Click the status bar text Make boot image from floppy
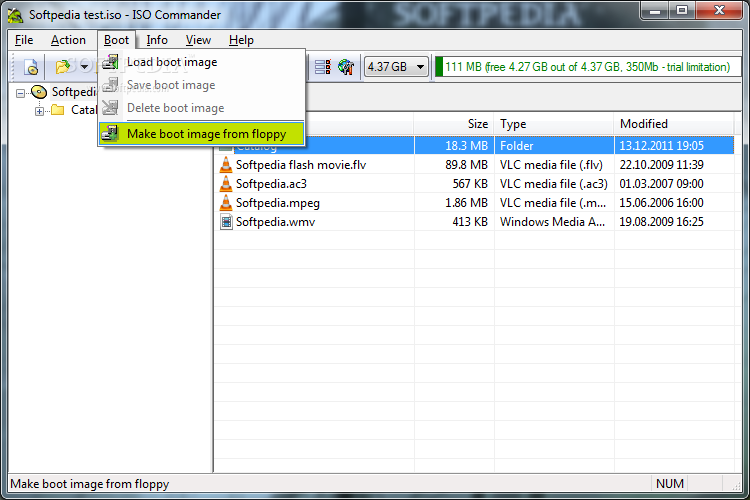750x500 pixels. click(x=90, y=484)
